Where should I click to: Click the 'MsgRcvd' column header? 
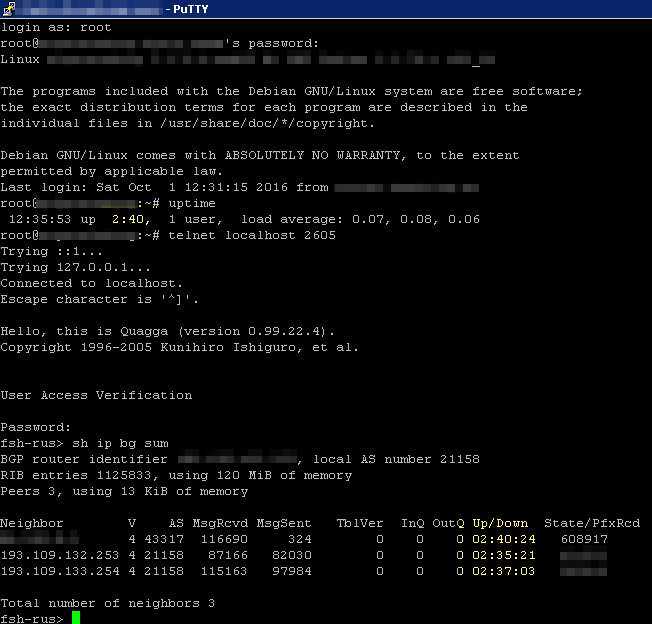coord(220,523)
